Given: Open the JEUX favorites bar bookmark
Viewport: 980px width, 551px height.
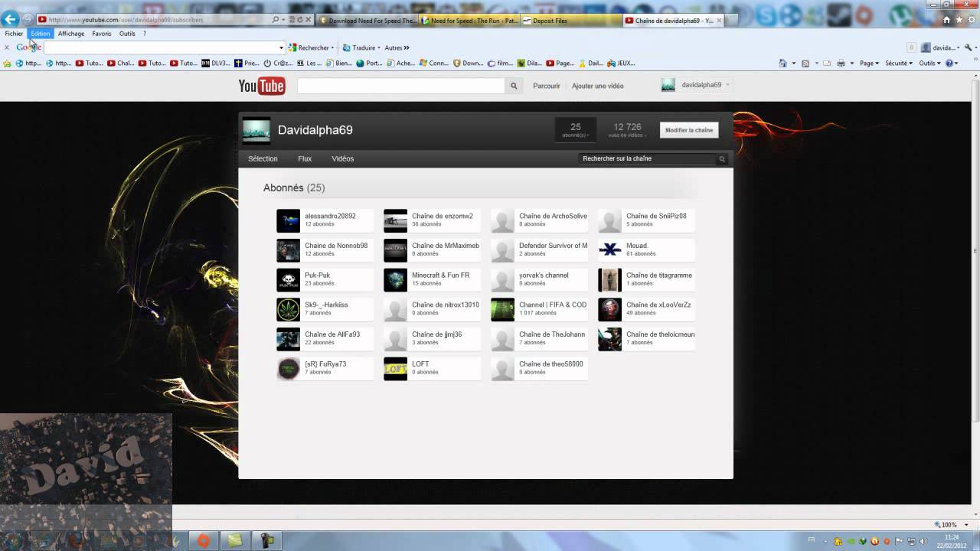Looking at the screenshot, I should click(622, 64).
